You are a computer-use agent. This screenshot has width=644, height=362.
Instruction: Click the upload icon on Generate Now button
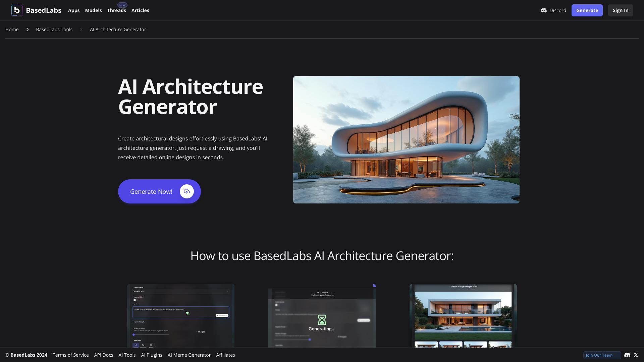point(187,191)
